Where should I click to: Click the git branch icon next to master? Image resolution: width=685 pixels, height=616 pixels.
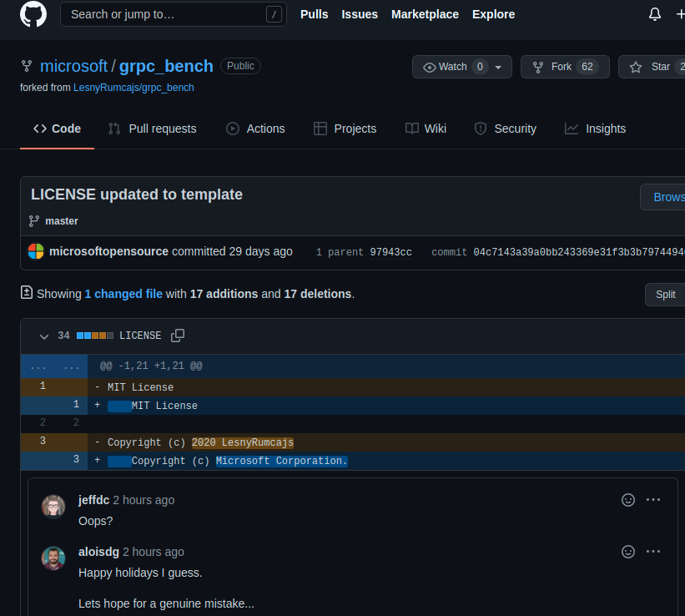tap(33, 221)
